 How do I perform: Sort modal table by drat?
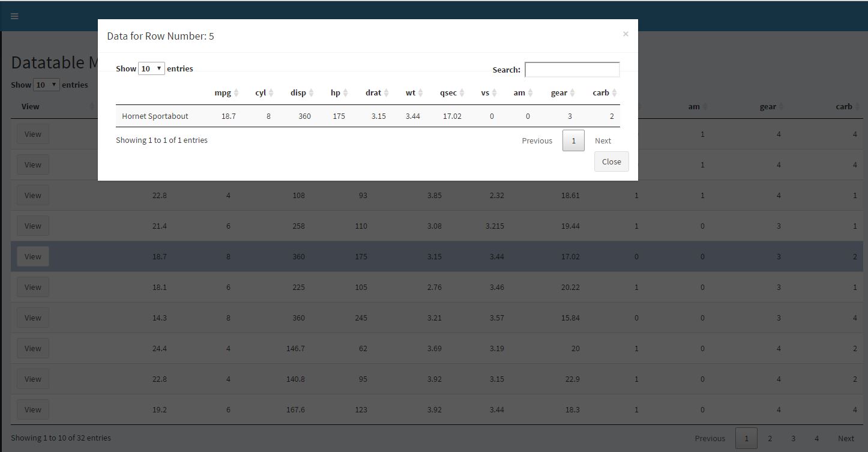click(377, 92)
